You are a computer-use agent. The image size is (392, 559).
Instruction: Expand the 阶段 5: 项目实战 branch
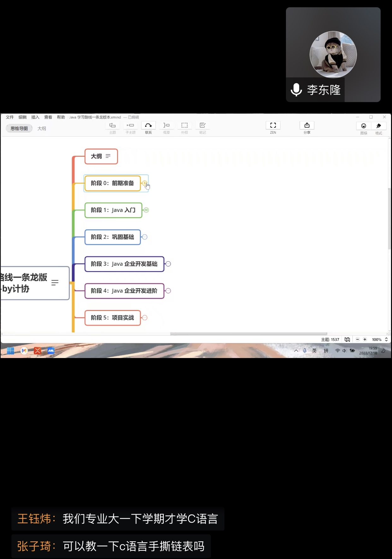[x=145, y=318]
